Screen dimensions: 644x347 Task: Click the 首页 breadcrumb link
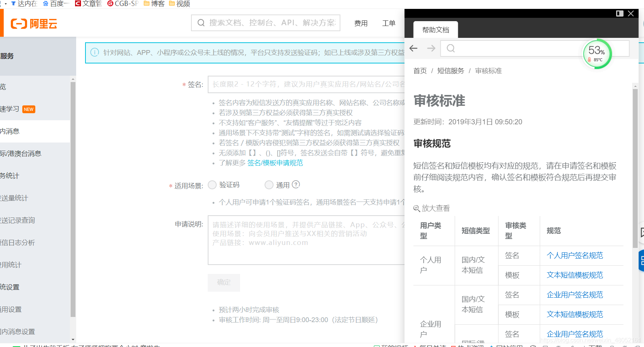point(420,71)
